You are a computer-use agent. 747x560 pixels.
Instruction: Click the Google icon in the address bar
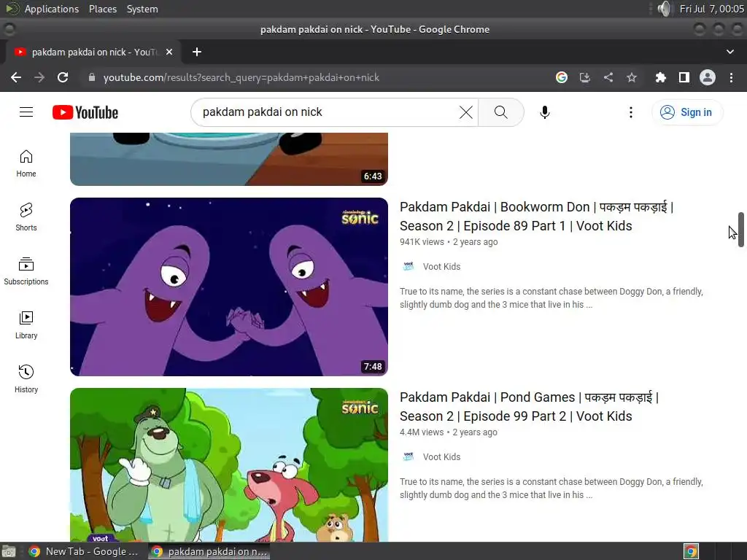coord(562,77)
